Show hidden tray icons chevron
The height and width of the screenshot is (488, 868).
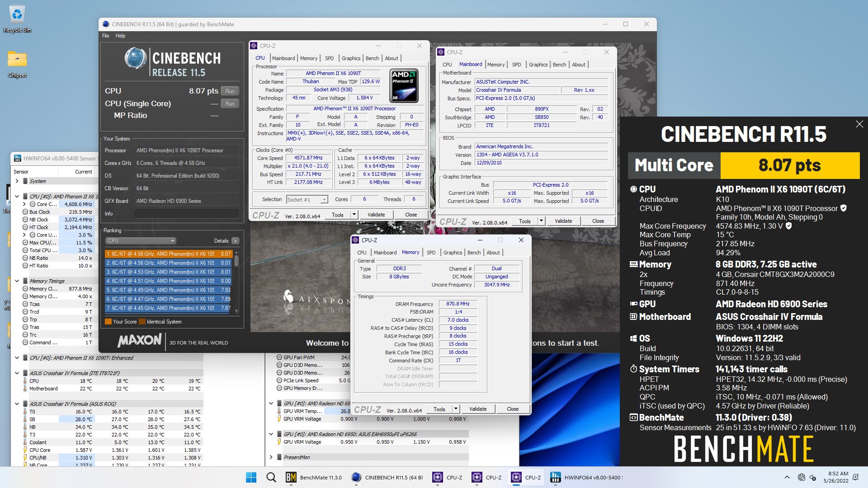click(x=787, y=477)
